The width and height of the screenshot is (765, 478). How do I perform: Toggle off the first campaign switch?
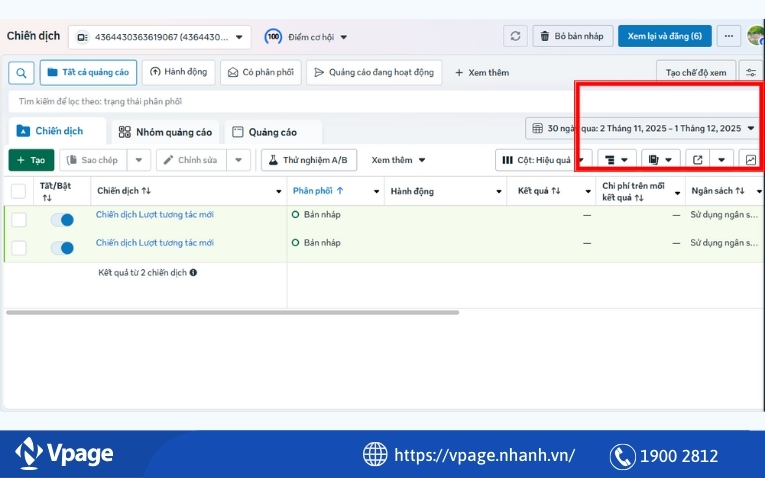(x=62, y=220)
